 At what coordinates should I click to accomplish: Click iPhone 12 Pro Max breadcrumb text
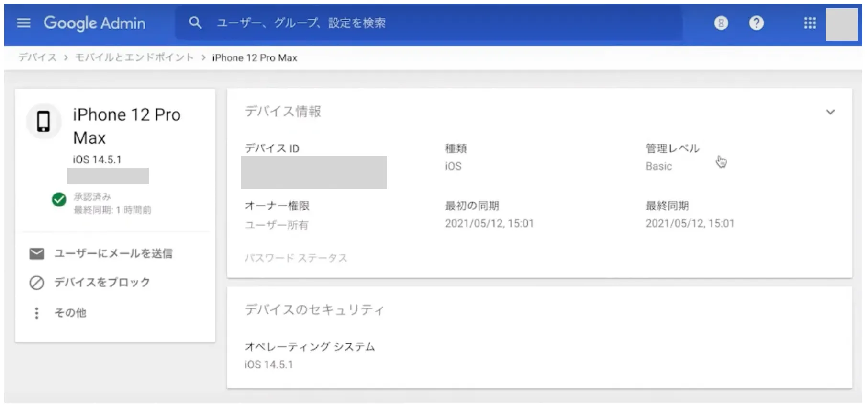click(x=255, y=58)
